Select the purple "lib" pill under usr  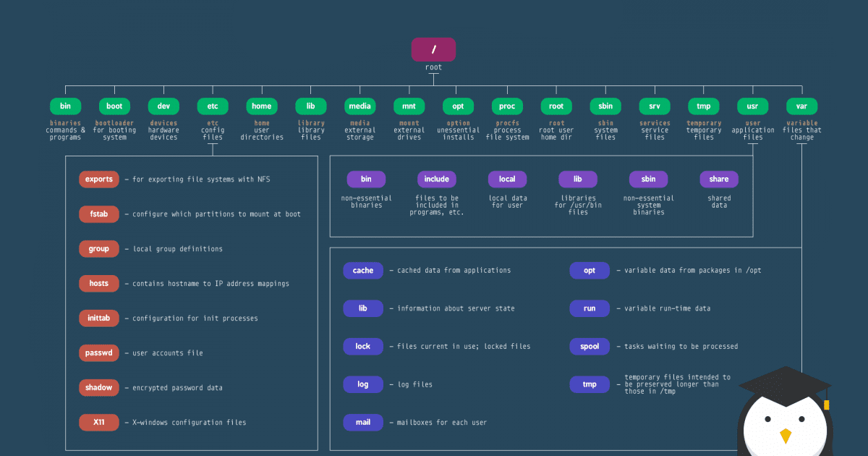578,179
